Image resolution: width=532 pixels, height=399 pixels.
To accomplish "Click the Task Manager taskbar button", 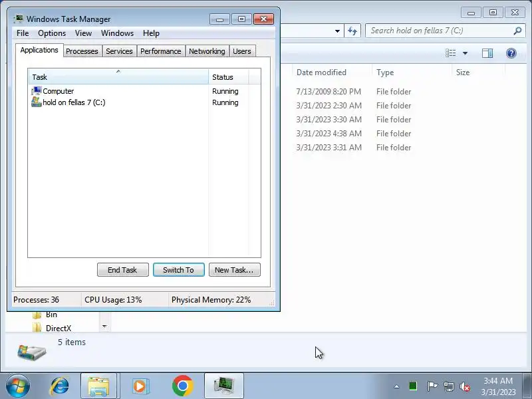I will click(x=224, y=386).
